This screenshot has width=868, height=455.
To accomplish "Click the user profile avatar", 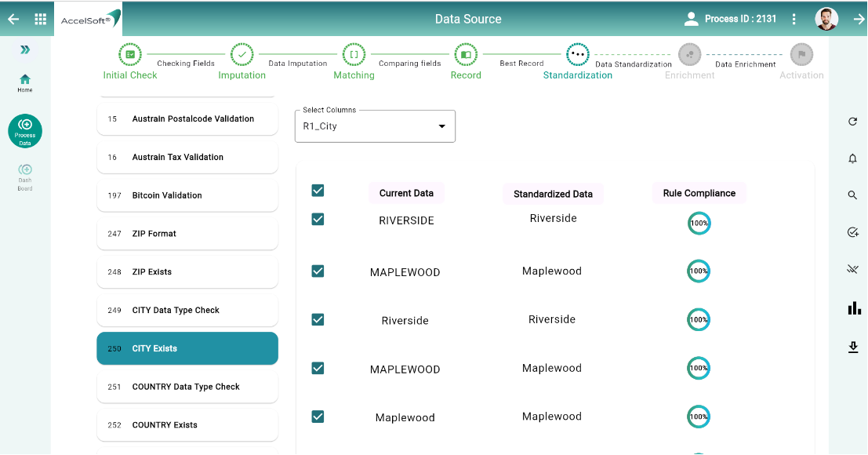I will 826,19.
